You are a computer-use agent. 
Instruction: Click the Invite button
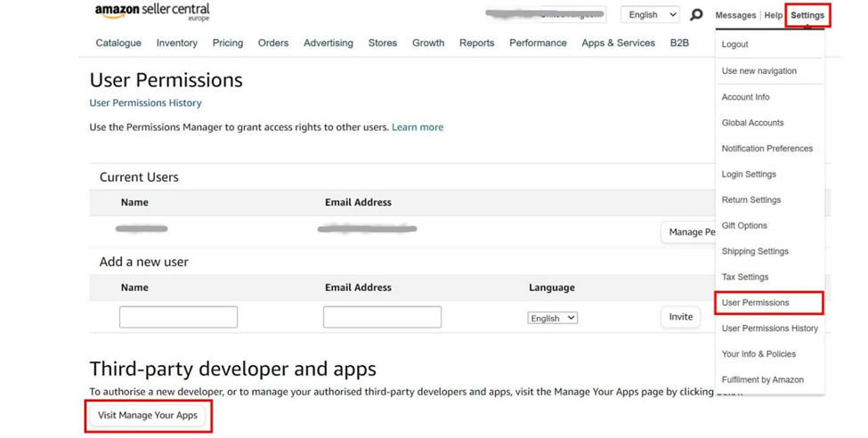680,317
